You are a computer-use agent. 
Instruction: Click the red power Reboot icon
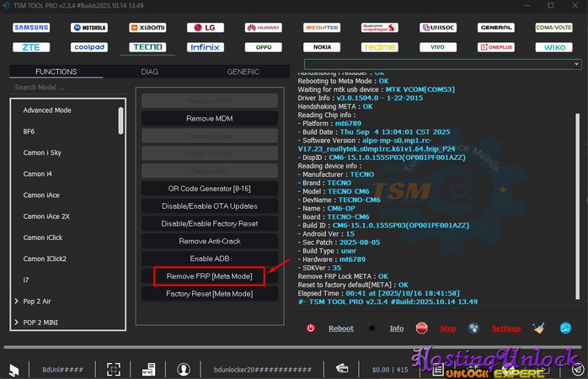tap(311, 328)
